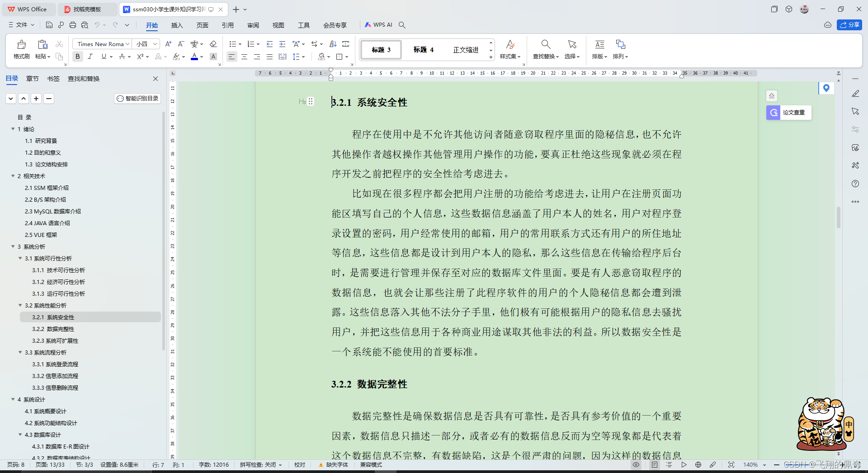
Task: Open the 审阅 ribbon tab
Action: [253, 25]
